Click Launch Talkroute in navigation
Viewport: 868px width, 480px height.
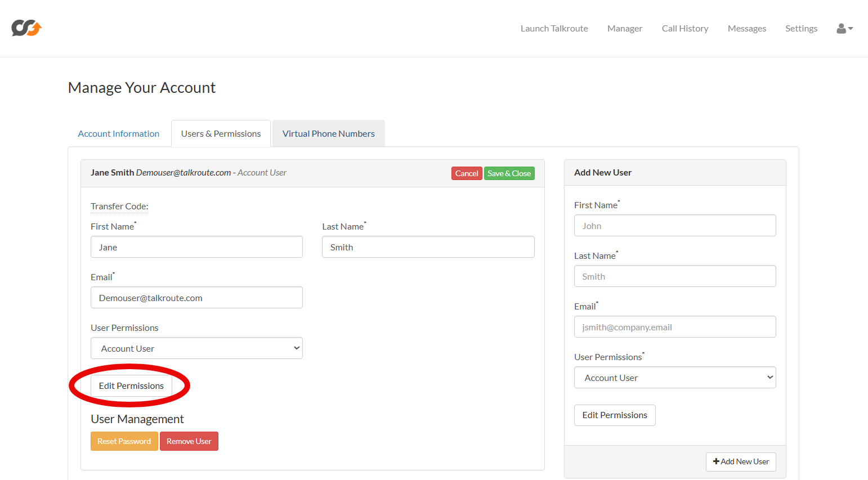(554, 28)
